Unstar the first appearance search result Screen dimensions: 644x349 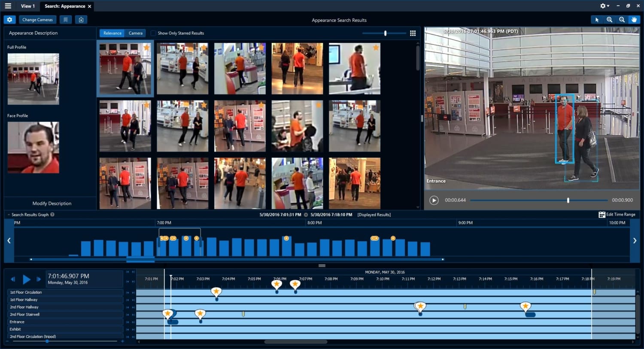(x=147, y=47)
